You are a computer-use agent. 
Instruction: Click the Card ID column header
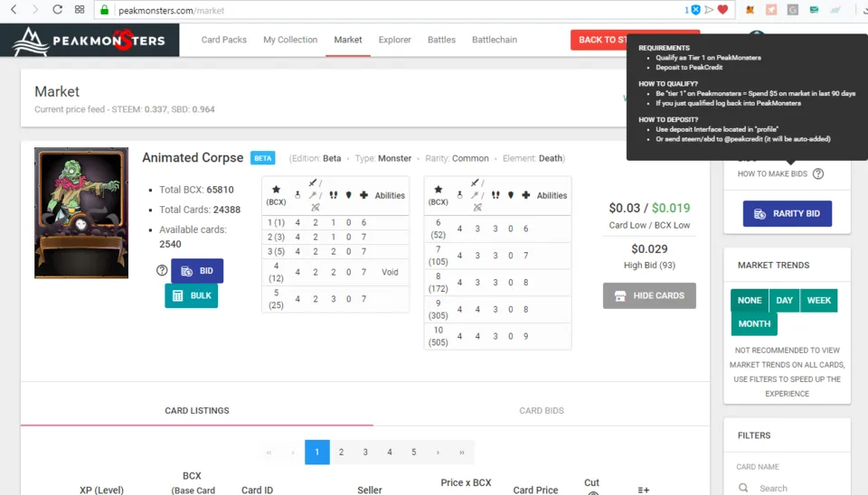(x=257, y=490)
